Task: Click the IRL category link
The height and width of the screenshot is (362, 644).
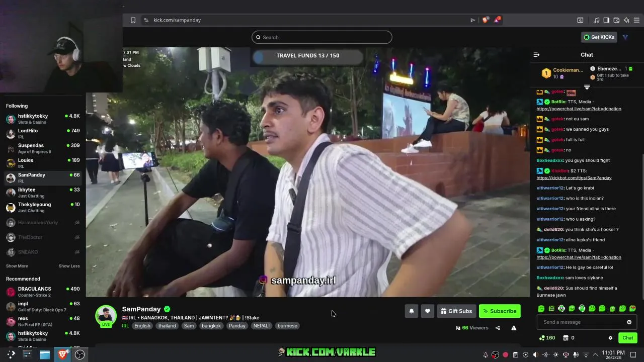Action: click(125, 326)
